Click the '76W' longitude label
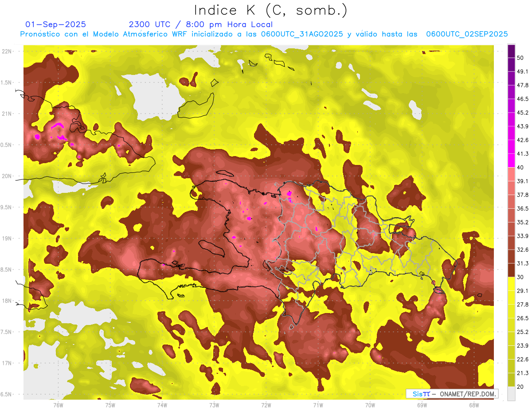This screenshot has width=532, height=411. point(58,405)
